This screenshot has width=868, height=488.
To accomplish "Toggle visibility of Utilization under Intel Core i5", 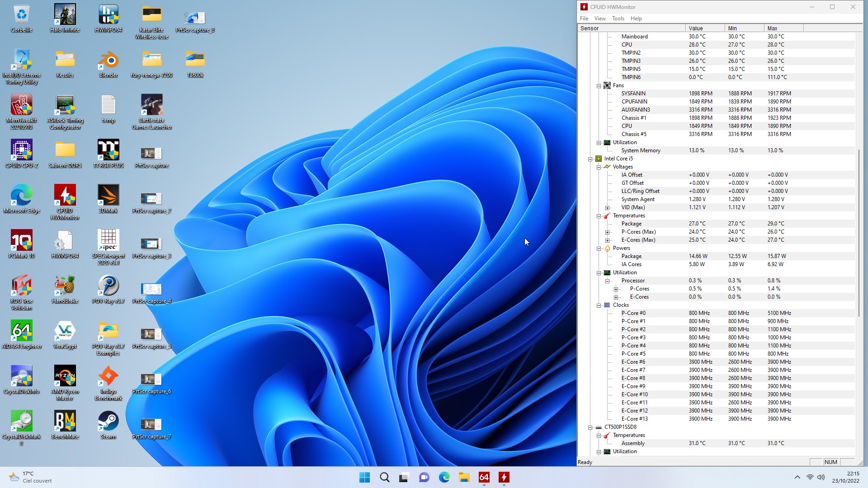I will [599, 272].
